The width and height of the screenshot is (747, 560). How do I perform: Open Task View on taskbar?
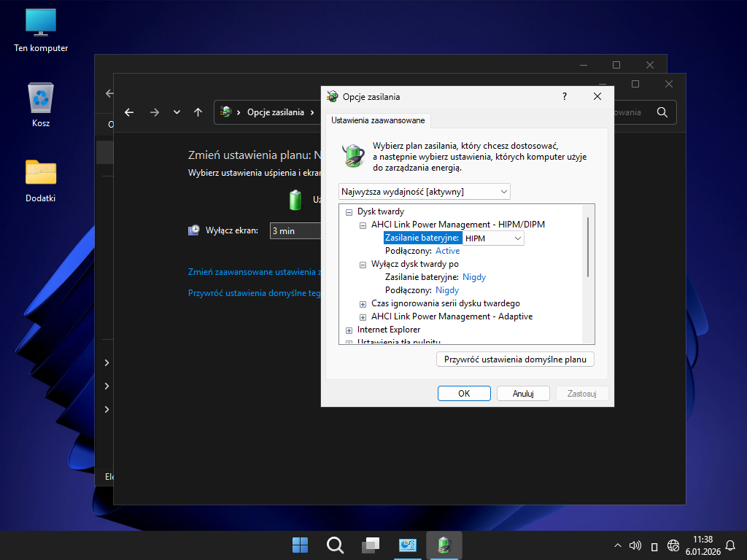(371, 545)
